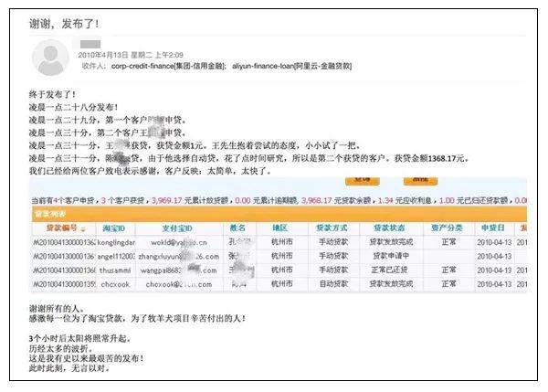The height and width of the screenshot is (392, 548).
Task: Select Taobao ID chcxook cell
Action: tap(115, 284)
